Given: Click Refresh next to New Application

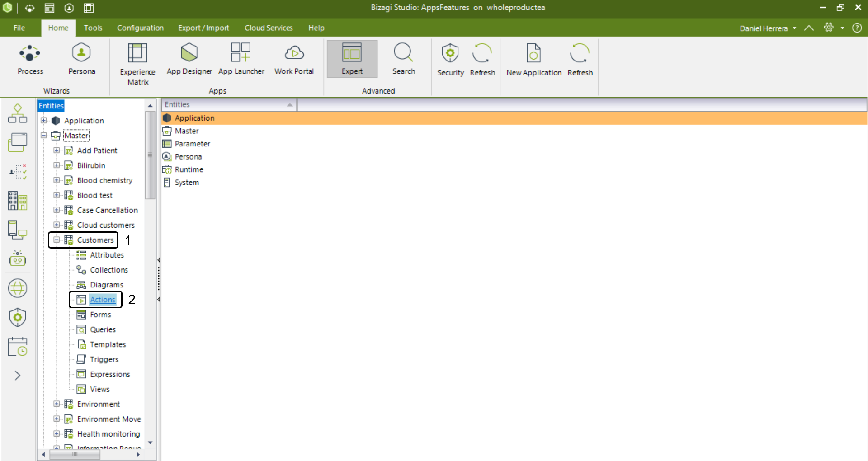Looking at the screenshot, I should (580, 60).
